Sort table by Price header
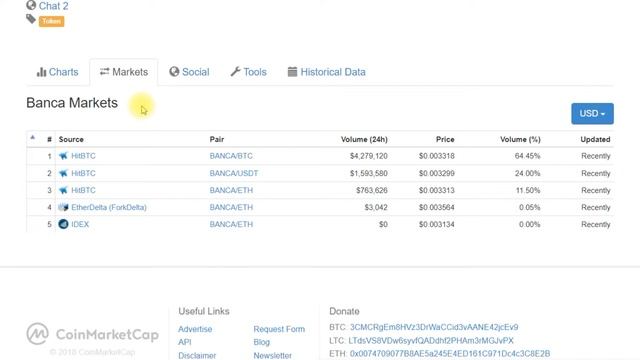This screenshot has width=640, height=360. pos(445,140)
